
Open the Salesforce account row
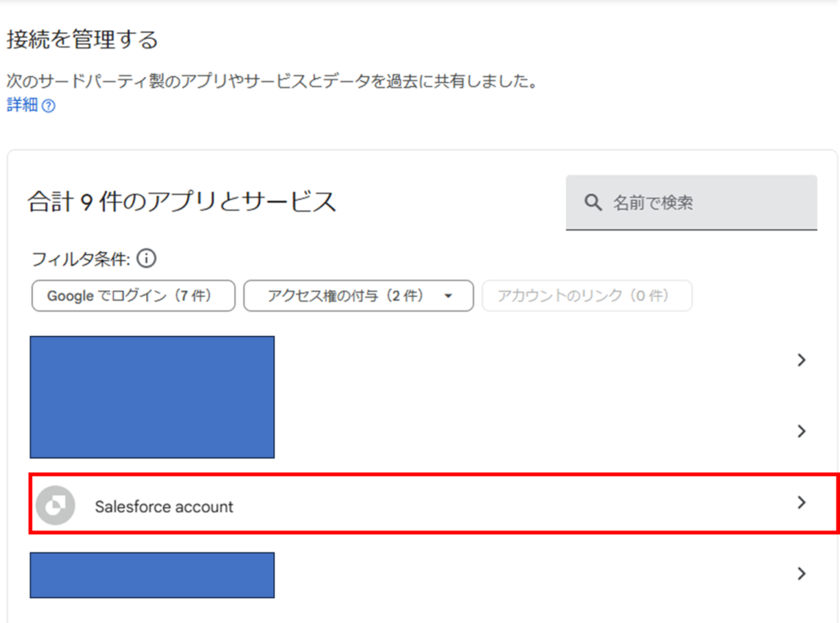click(433, 503)
